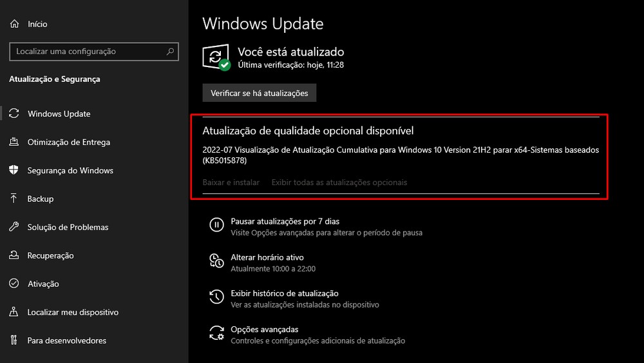This screenshot has height=363, width=644.
Task: Open Pausar atualizações por 7 dias
Action: point(285,221)
